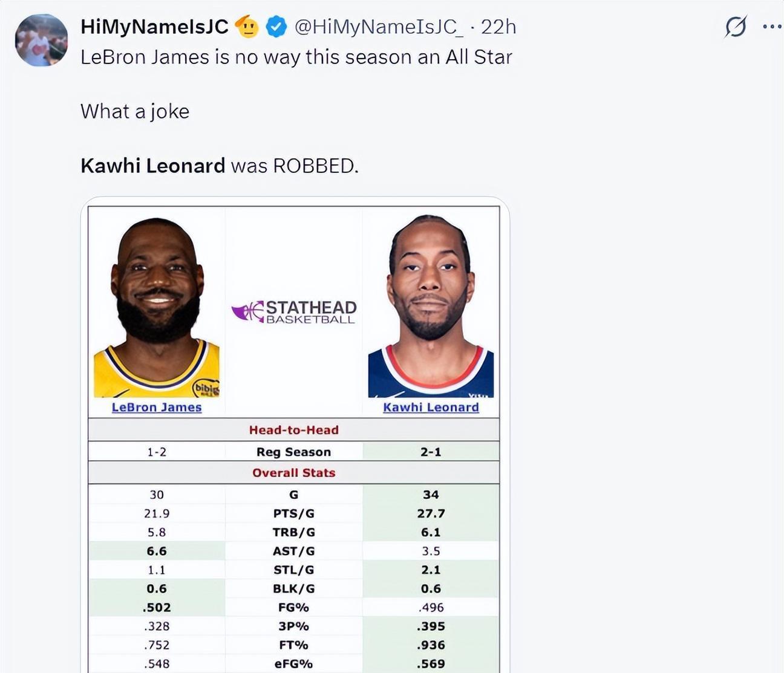Open the HiMyNameIsJC display name
Screen dimensions: 784x673
154,27
